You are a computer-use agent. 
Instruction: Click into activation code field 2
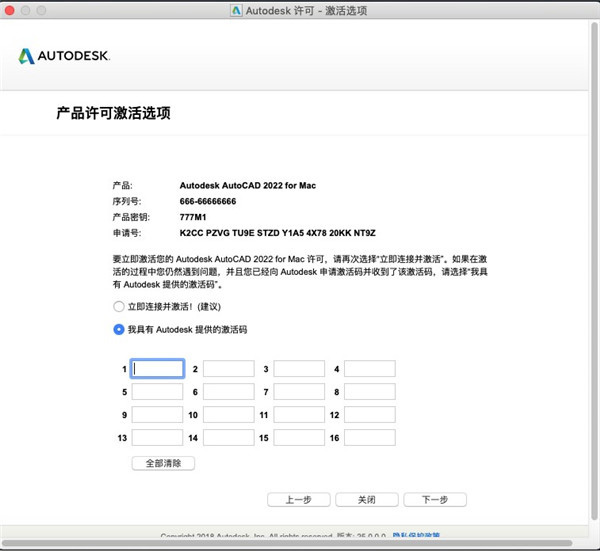pyautogui.click(x=229, y=369)
